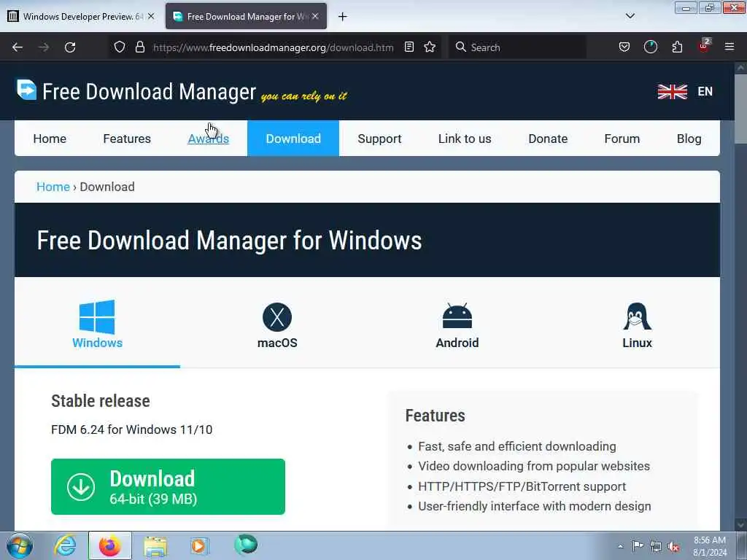The height and width of the screenshot is (560, 747).
Task: Expand the list all tabs chevron
Action: tap(630, 16)
